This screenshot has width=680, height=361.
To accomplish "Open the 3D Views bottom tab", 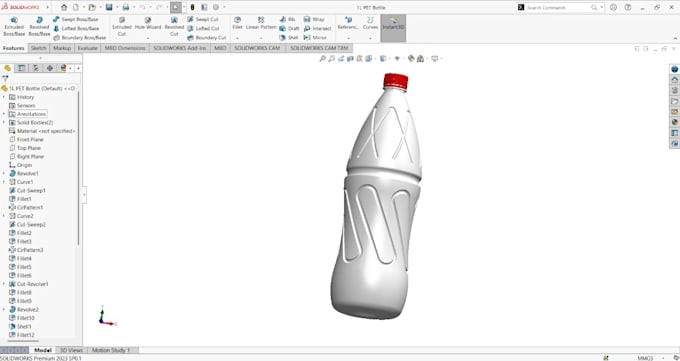I will pyautogui.click(x=71, y=350).
